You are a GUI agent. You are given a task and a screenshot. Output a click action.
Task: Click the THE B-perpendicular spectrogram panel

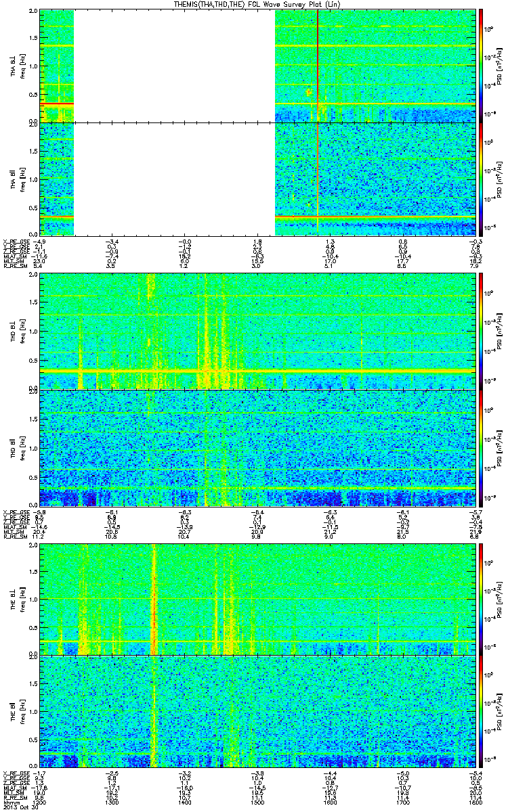coord(257,599)
